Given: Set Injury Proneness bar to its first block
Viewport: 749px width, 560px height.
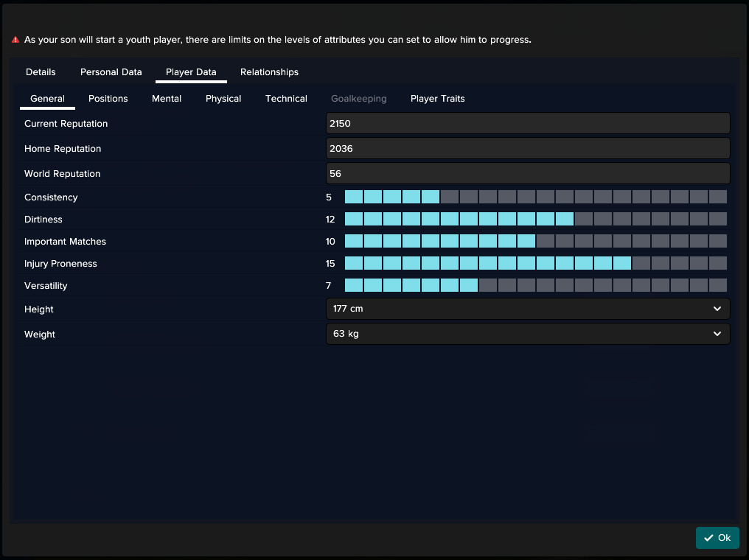Looking at the screenshot, I should pyautogui.click(x=354, y=263).
